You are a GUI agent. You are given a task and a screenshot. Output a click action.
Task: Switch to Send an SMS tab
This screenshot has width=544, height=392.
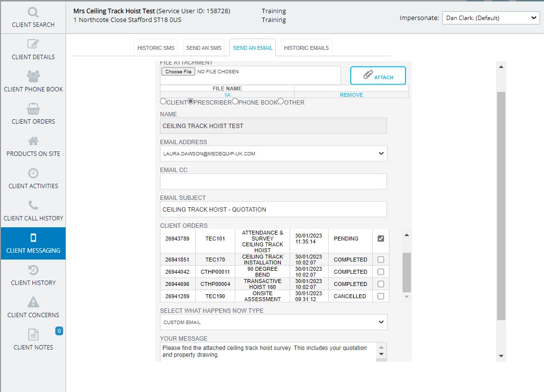point(204,48)
